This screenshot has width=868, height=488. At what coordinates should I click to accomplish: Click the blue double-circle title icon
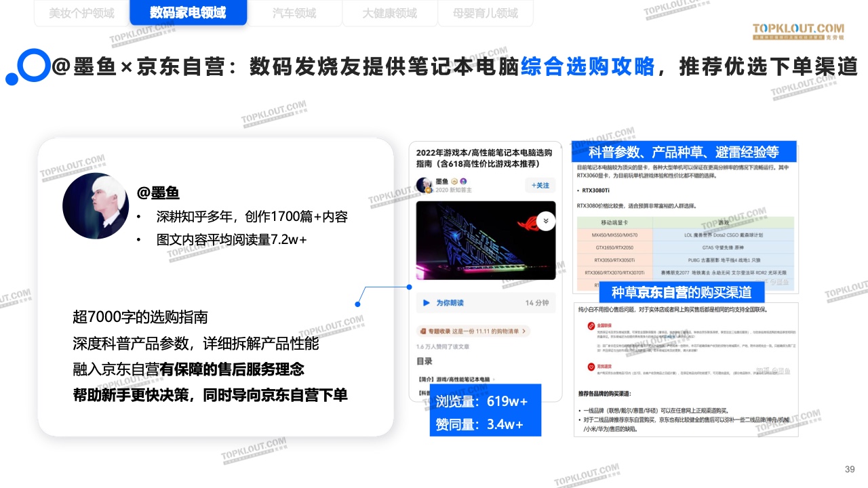[x=27, y=66]
